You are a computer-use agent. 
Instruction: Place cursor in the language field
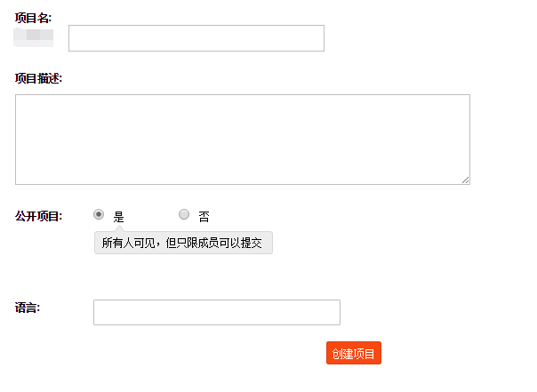coord(217,312)
